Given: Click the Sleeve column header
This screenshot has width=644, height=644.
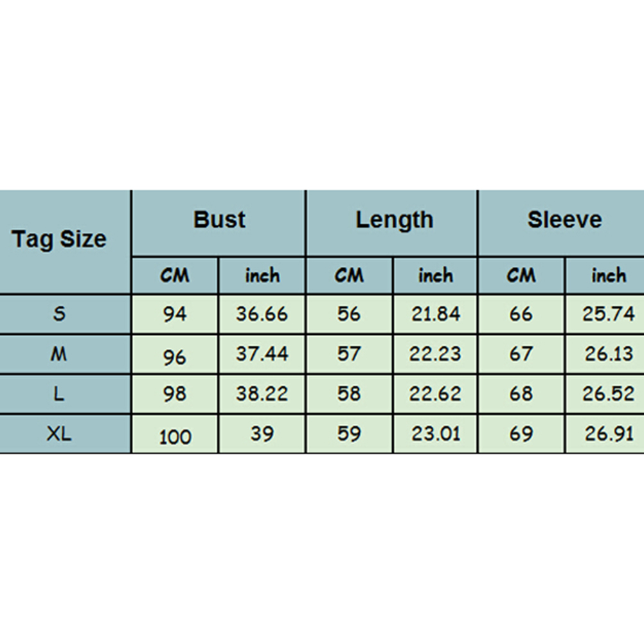Looking at the screenshot, I should tap(564, 220).
